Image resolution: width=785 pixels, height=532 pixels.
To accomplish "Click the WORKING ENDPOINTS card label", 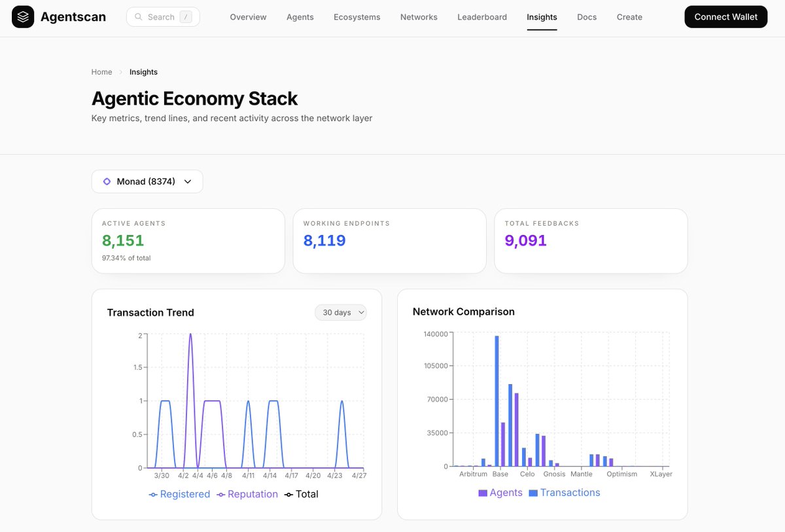I will (347, 223).
